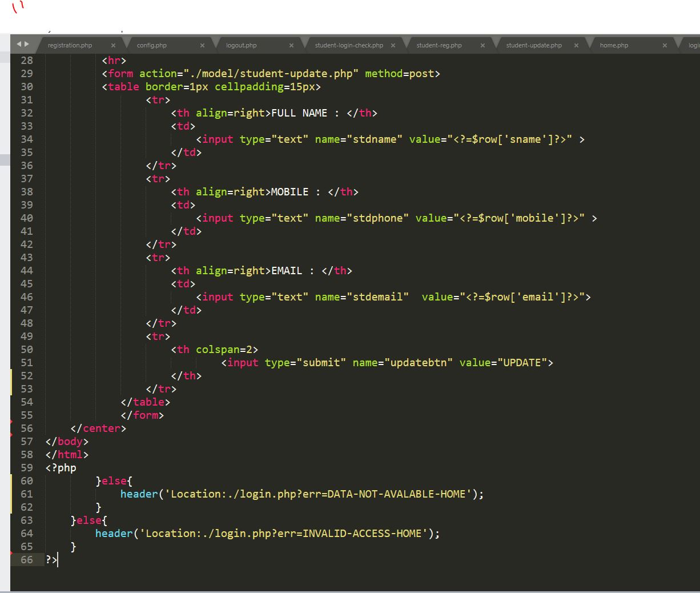The width and height of the screenshot is (700, 593).
Task: Click the type="submit" attribute
Action: (305, 363)
